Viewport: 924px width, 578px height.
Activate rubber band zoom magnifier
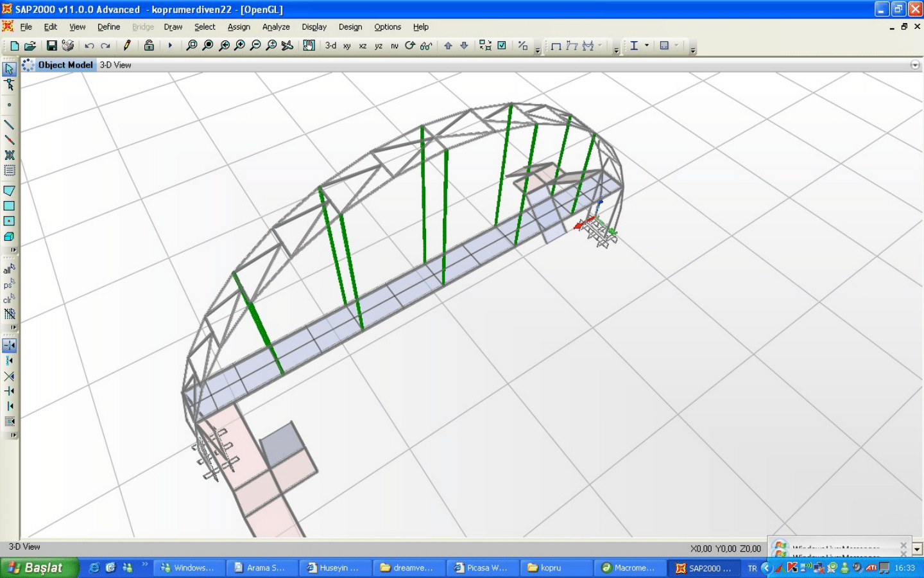tap(192, 46)
